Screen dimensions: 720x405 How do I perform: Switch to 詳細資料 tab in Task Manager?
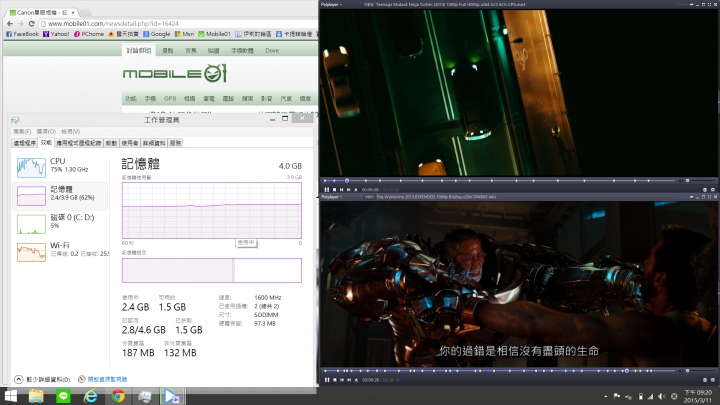tap(154, 143)
